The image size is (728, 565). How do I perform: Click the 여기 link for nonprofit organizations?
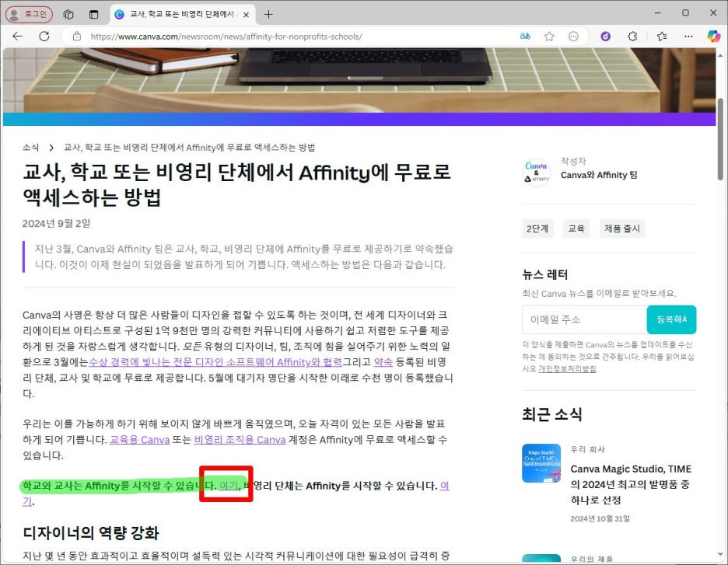click(x=444, y=486)
